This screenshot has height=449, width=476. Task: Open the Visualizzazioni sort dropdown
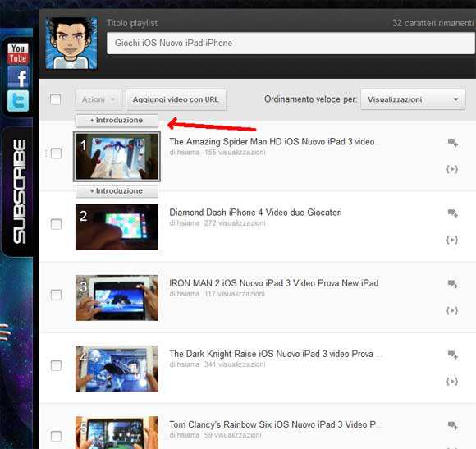pos(413,99)
